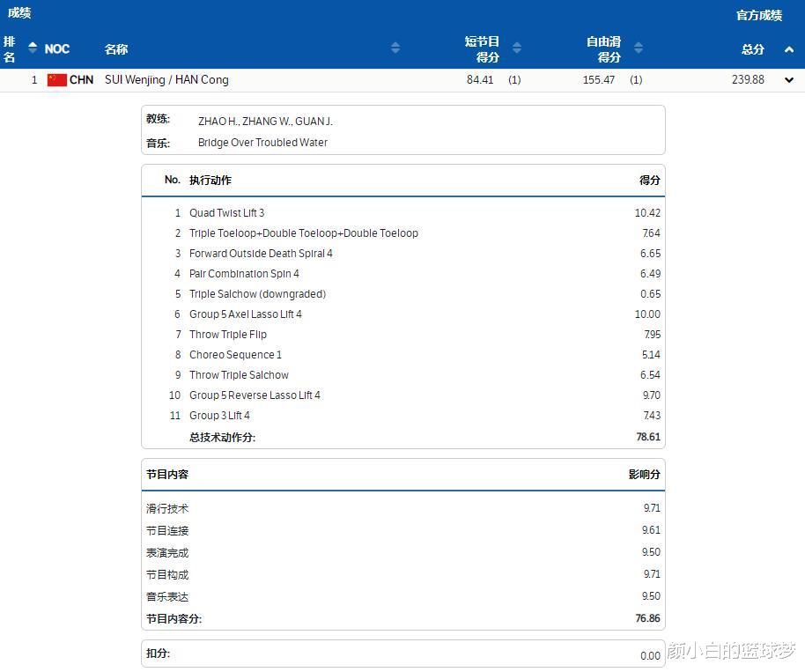Image resolution: width=805 pixels, height=672 pixels.
Task: Select total element score 78.61
Action: (648, 437)
